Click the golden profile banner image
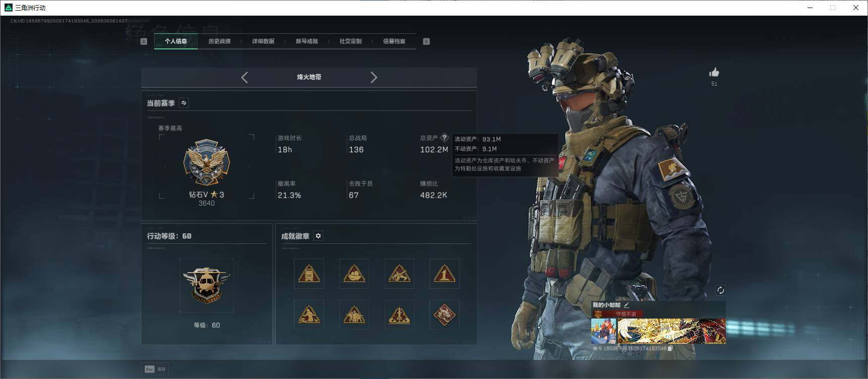 671,331
